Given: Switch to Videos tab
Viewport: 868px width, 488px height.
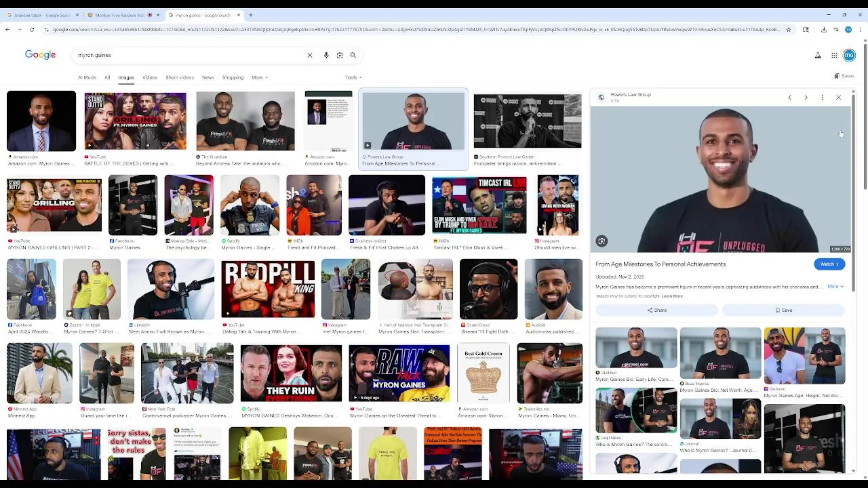Looking at the screenshot, I should click(x=150, y=77).
